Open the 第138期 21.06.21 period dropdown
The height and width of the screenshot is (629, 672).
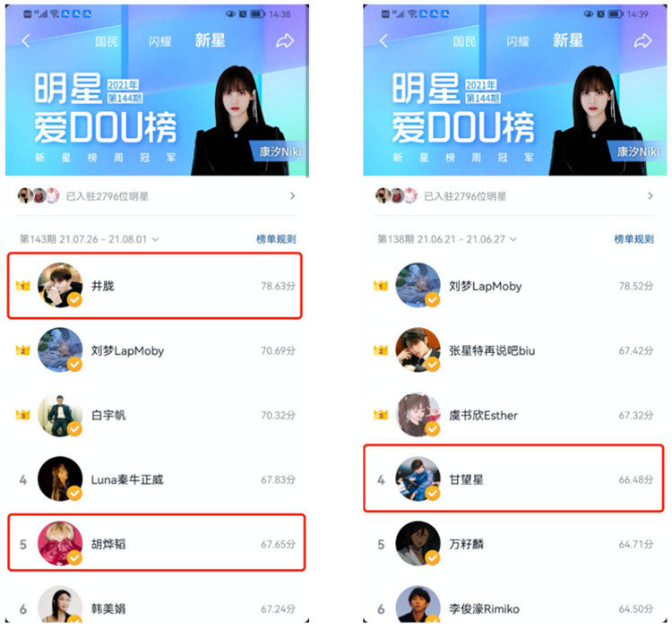coord(447,239)
